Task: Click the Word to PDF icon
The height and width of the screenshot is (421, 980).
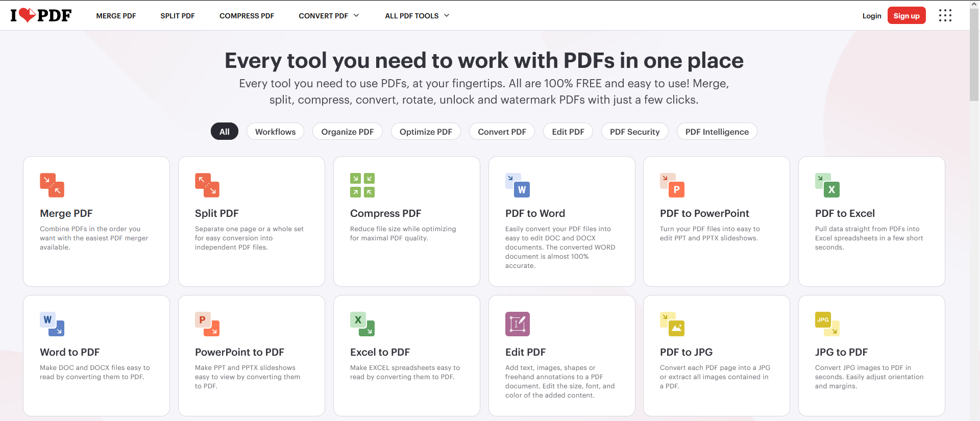Action: [x=52, y=324]
